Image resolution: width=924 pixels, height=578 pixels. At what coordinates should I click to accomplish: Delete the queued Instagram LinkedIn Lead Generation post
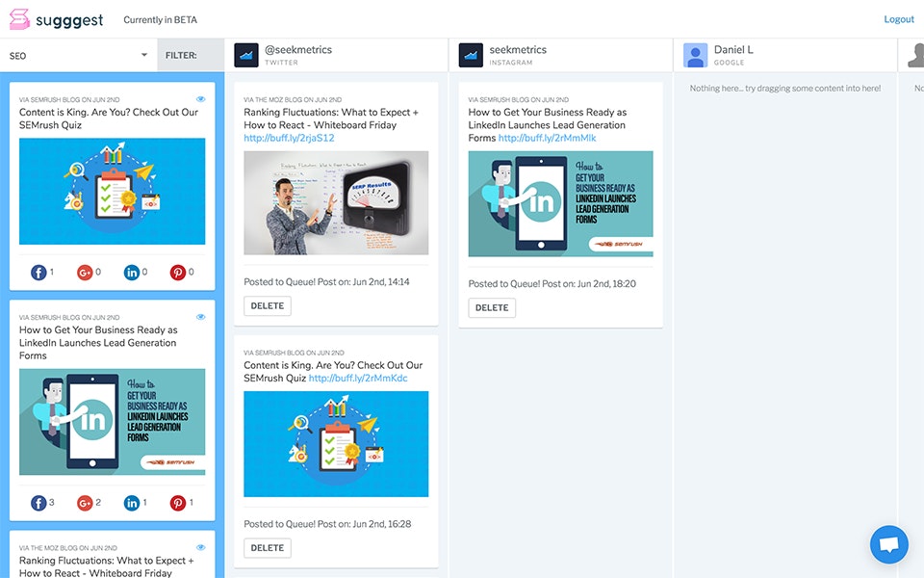(492, 308)
